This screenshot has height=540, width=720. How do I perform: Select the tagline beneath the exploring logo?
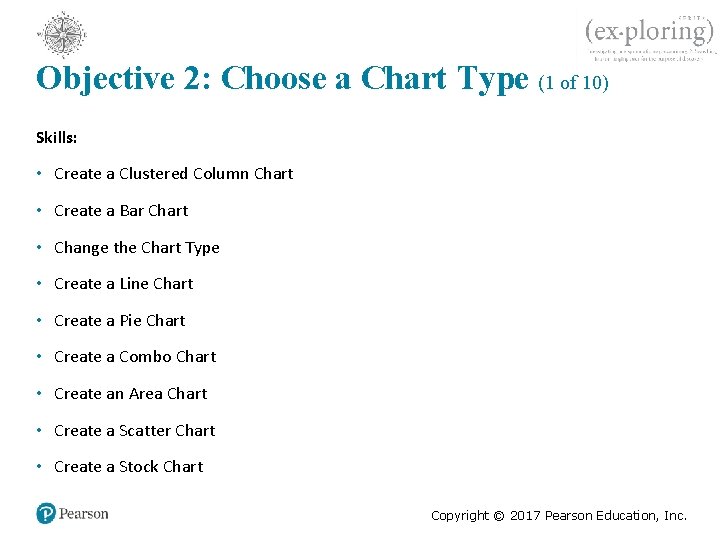[651, 55]
